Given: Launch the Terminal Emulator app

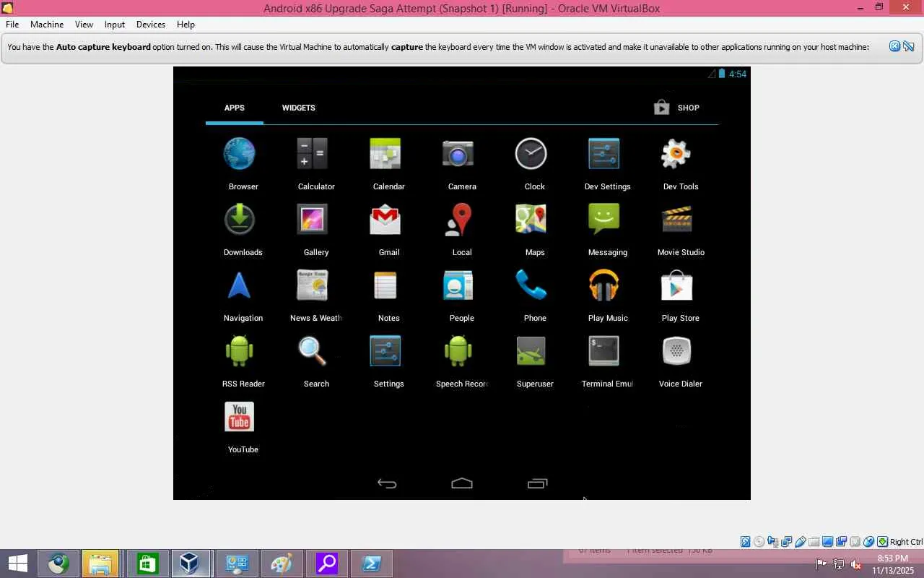Looking at the screenshot, I should [604, 351].
